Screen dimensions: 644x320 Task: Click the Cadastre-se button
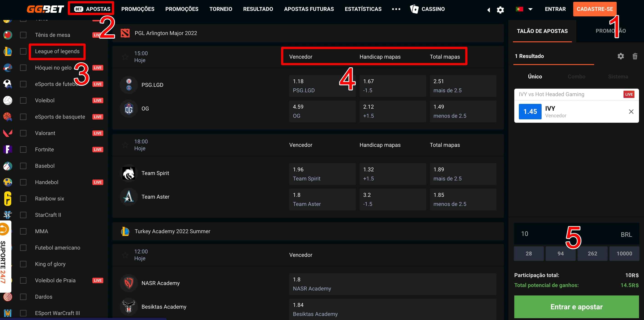pos(595,9)
